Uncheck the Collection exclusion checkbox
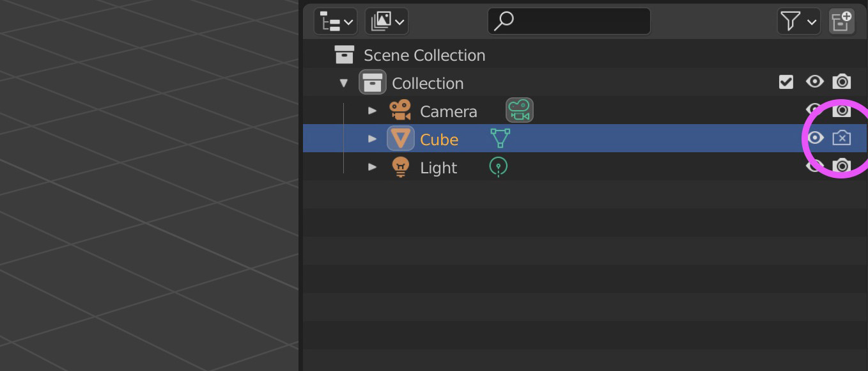 pos(786,82)
